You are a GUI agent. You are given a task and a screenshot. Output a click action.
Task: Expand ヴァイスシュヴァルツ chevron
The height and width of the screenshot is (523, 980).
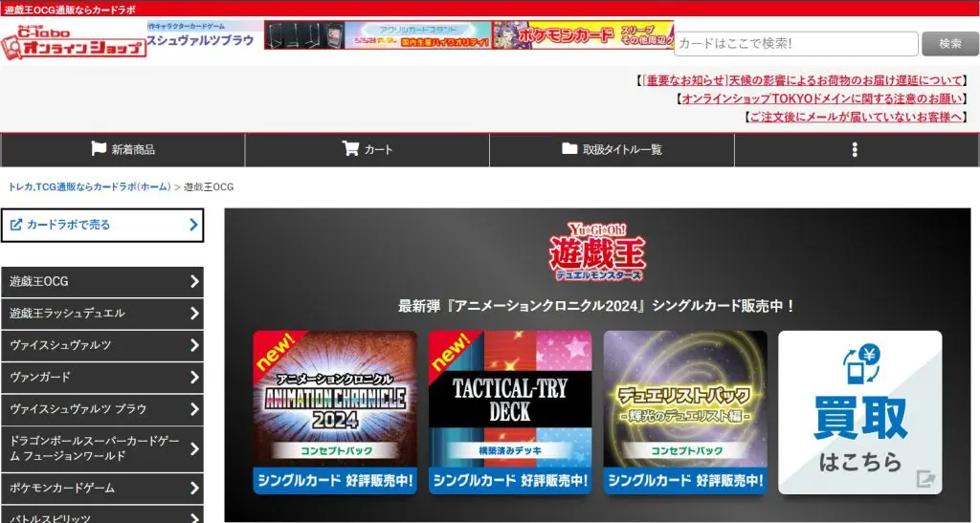coord(194,345)
